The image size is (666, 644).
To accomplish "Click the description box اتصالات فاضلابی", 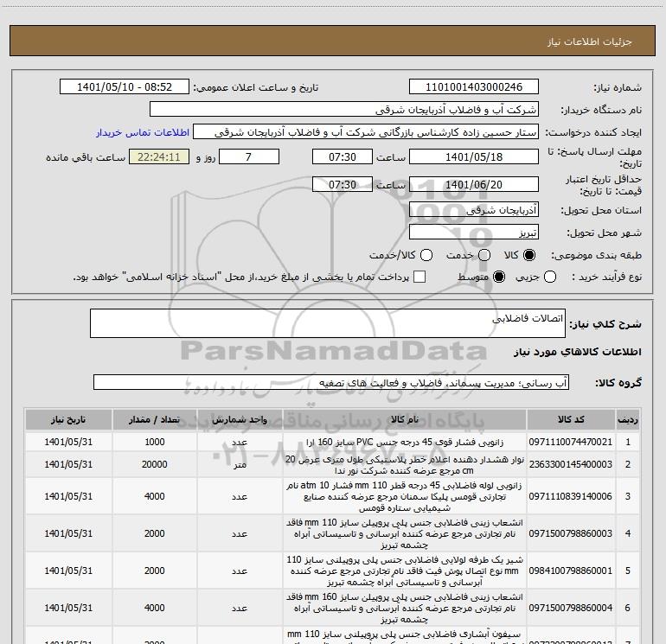I will [328, 323].
